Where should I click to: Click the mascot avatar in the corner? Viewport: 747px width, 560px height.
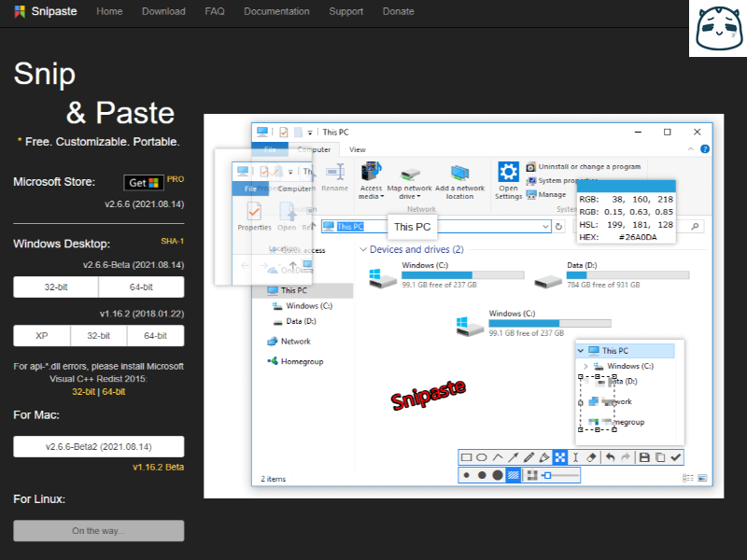[719, 28]
